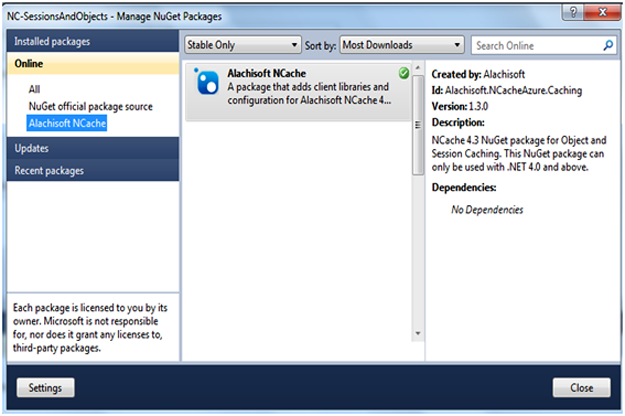Close the Manage NuGet Packages window
Viewport: 625px width, 416px height.
[x=602, y=12]
